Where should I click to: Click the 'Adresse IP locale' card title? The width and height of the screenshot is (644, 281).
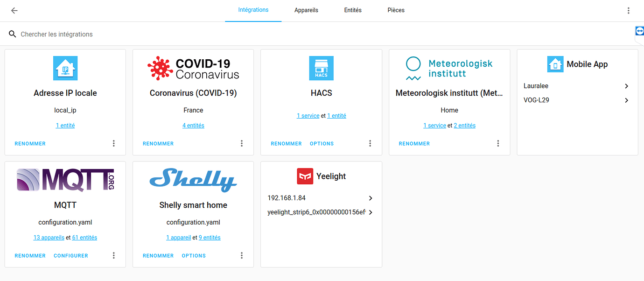point(65,93)
